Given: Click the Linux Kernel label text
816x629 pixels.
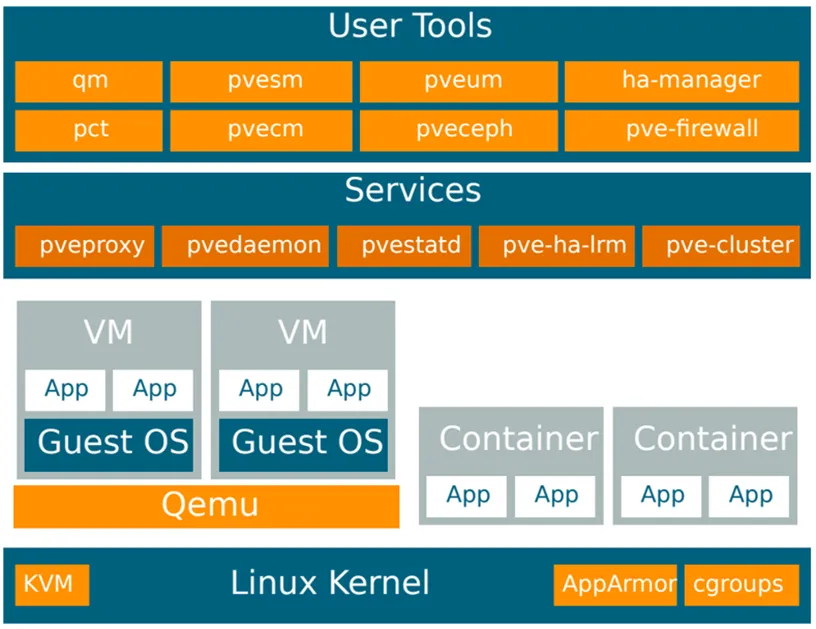Looking at the screenshot, I should tap(329, 583).
